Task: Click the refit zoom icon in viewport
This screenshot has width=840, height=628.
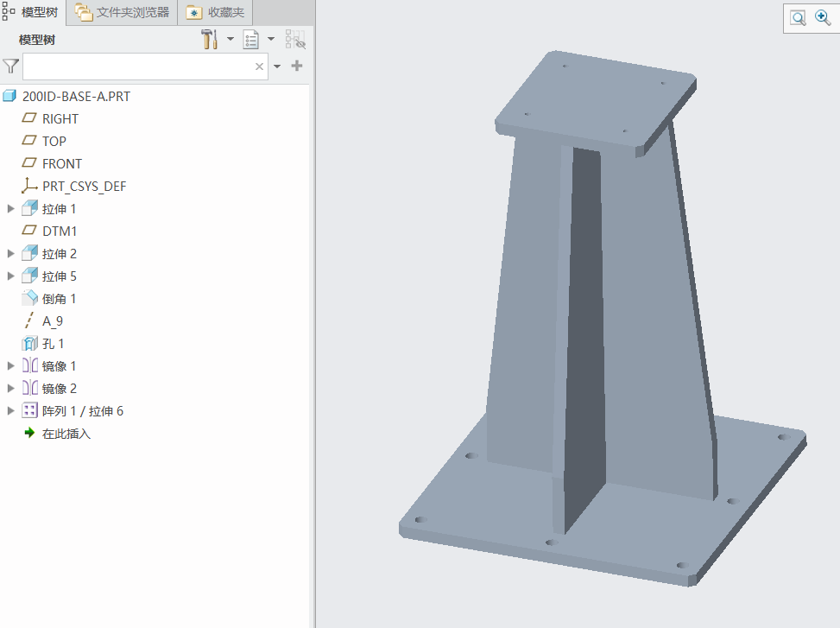Action: click(x=799, y=18)
